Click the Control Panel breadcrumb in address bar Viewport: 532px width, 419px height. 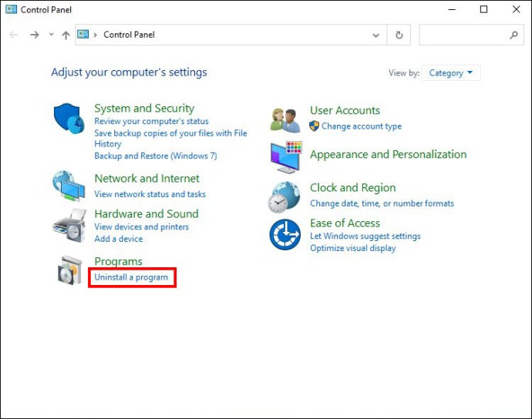129,35
